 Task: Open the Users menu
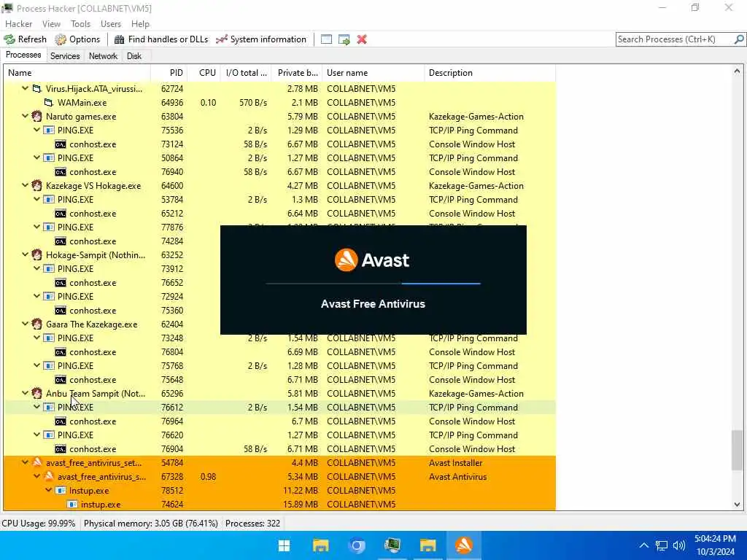(x=111, y=24)
